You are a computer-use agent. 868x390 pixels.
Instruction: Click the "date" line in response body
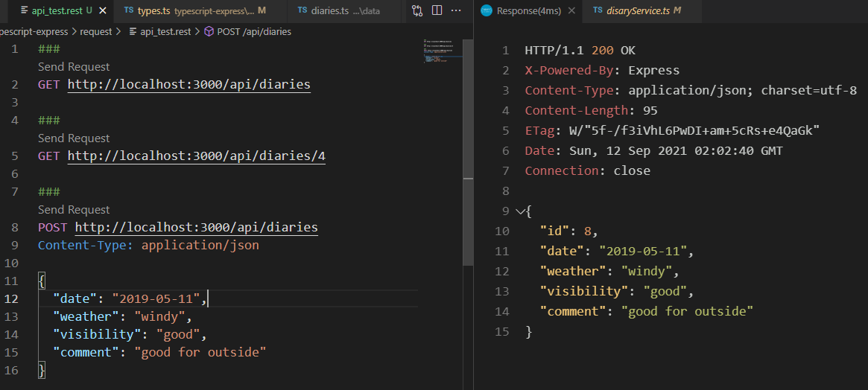[617, 251]
